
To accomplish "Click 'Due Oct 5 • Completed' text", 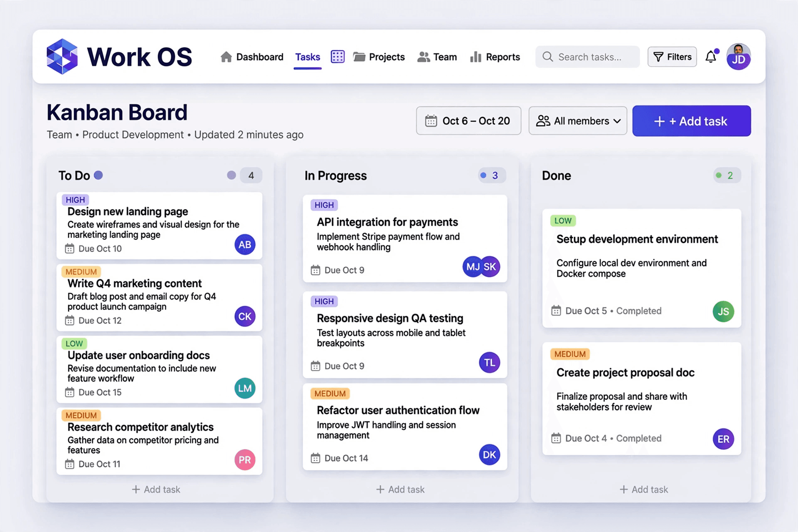I will (x=613, y=311).
